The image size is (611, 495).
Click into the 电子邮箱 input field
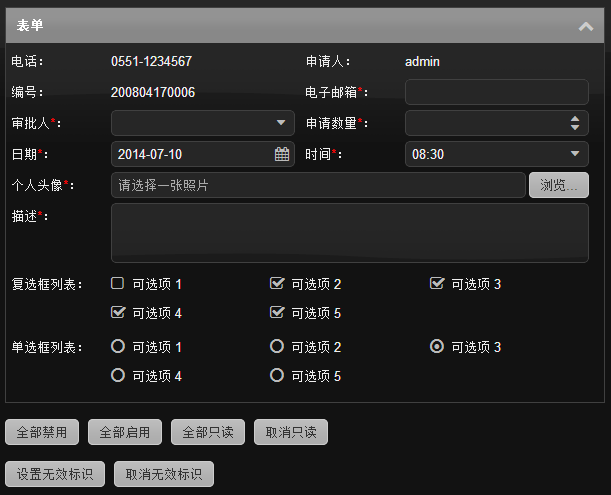[496, 92]
